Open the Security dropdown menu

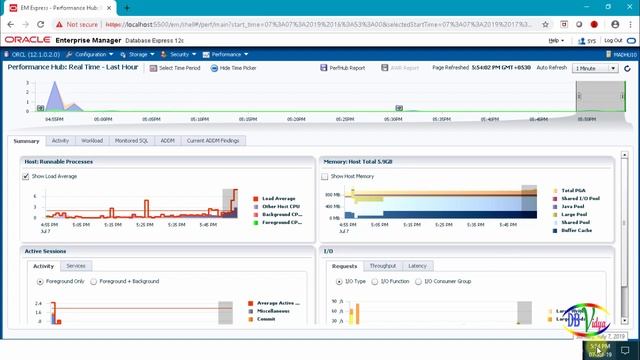[179, 54]
